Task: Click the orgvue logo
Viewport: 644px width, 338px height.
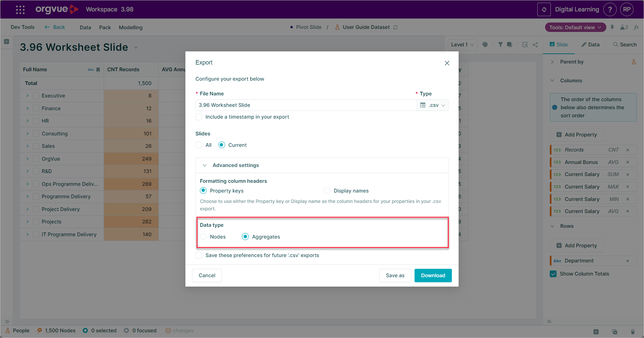Action: click(57, 9)
